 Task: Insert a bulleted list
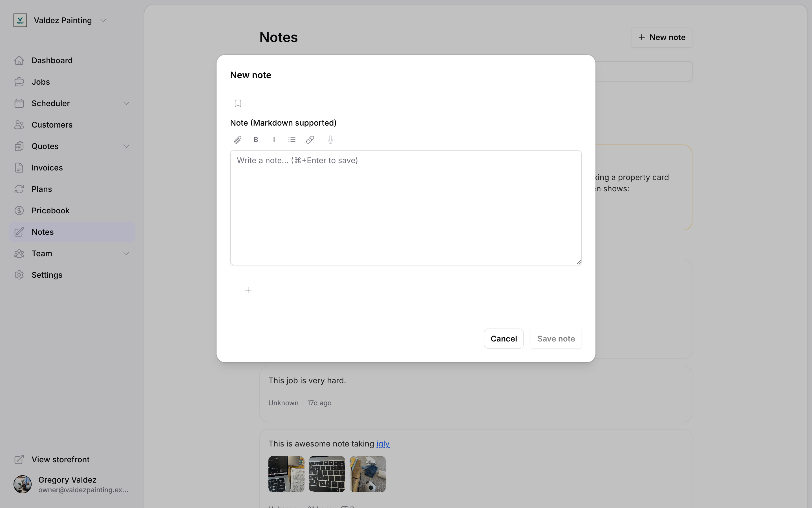click(292, 140)
